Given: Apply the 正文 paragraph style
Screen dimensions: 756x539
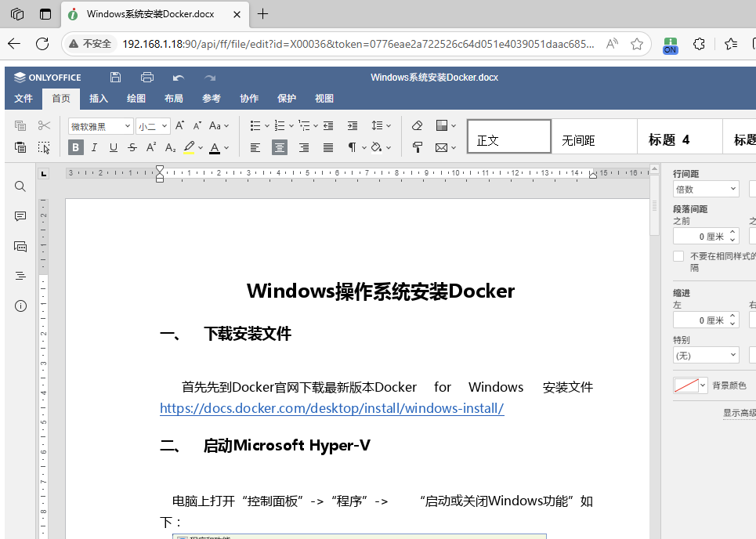Looking at the screenshot, I should (x=509, y=136).
